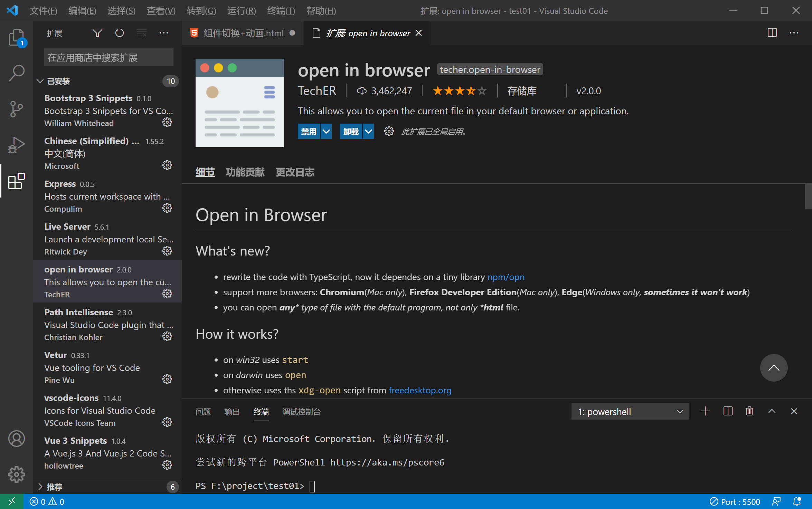The height and width of the screenshot is (509, 812).
Task: Toggle notifications bell in the status bar
Action: point(798,501)
